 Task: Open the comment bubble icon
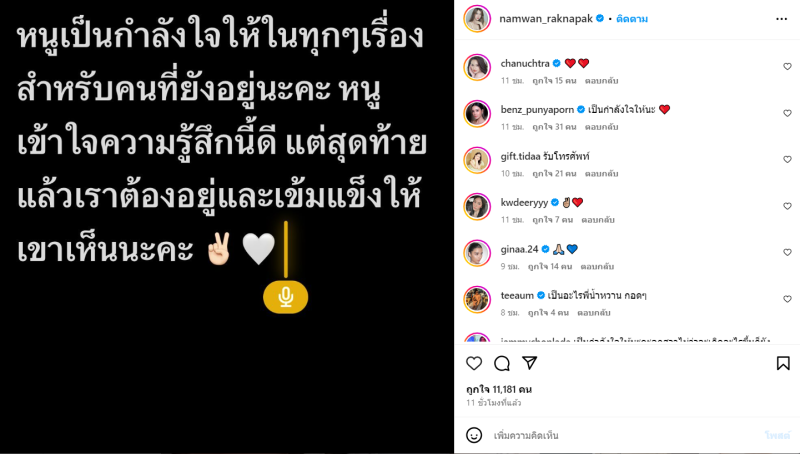coord(502,363)
